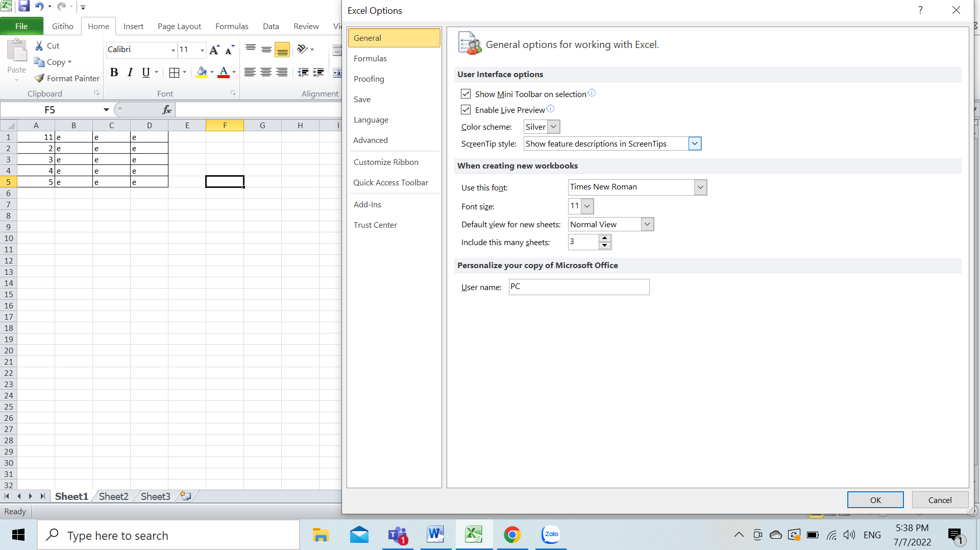The height and width of the screenshot is (550, 980).
Task: Open the Color scheme dropdown
Action: (553, 127)
